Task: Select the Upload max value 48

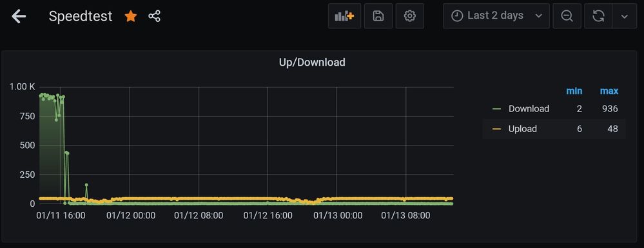Action: click(x=612, y=129)
